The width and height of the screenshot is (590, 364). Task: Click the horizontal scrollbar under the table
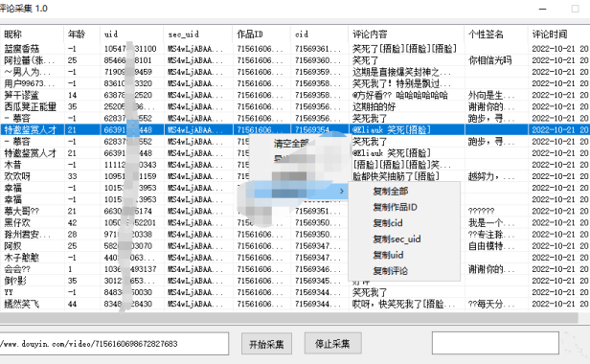(289, 318)
